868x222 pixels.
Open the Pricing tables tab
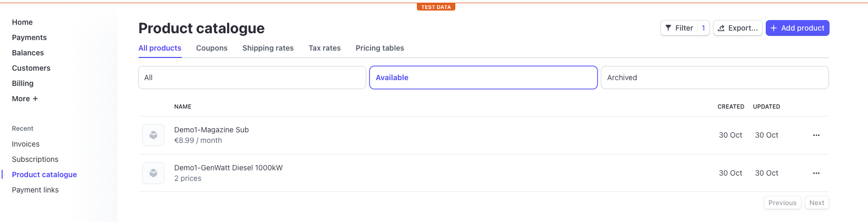tap(379, 48)
